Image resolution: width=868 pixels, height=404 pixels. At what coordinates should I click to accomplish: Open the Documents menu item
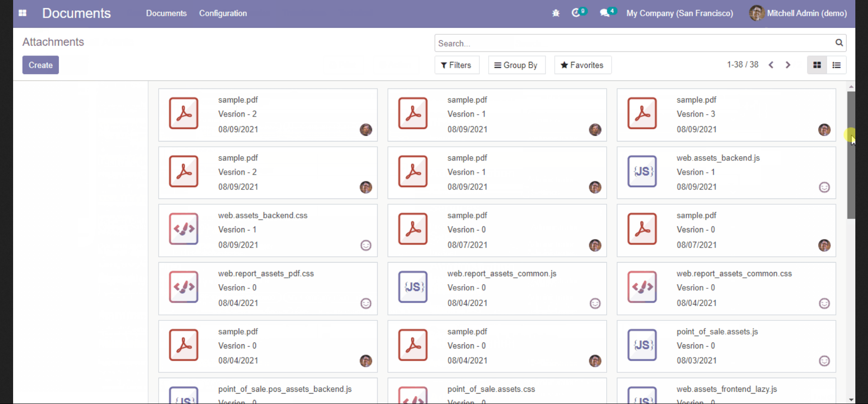166,13
